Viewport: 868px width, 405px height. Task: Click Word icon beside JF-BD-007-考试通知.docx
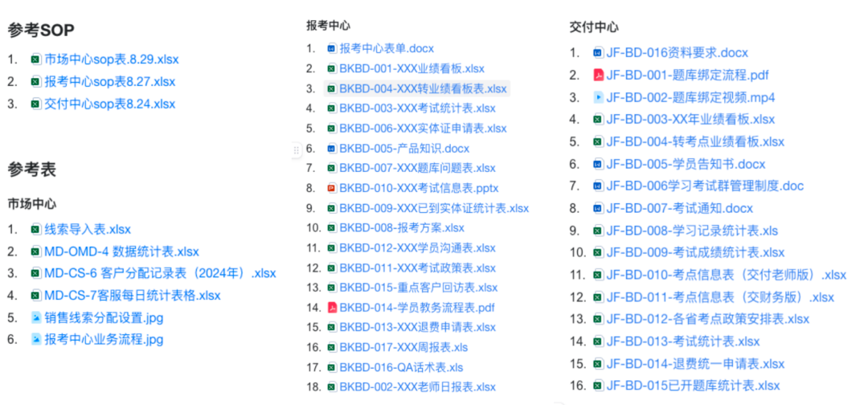pos(598,209)
